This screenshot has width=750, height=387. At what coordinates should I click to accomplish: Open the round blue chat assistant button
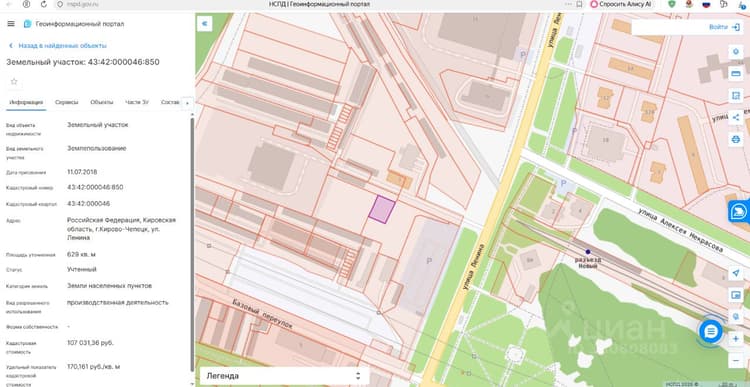tap(711, 332)
